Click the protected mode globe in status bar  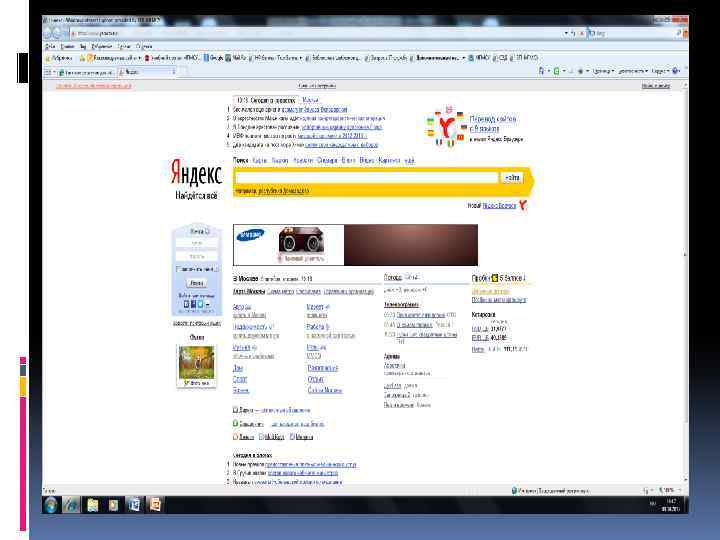514,491
